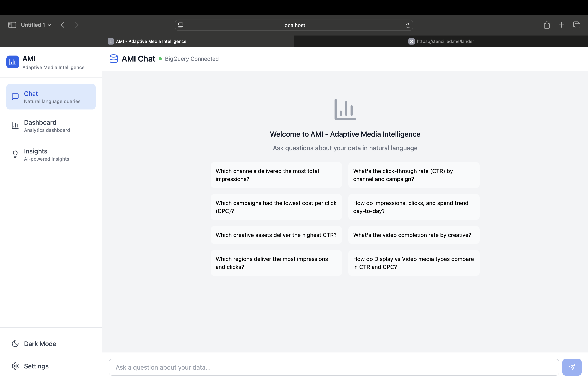Click the green connection status dot
The image size is (588, 382).
(160, 59)
